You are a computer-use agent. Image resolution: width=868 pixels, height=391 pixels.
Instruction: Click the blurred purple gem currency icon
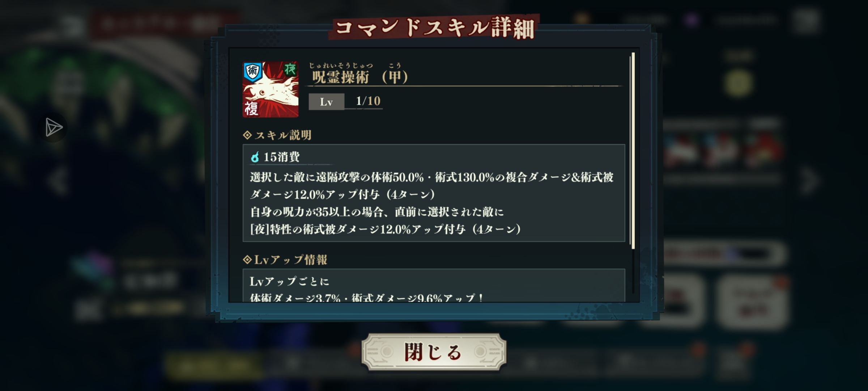click(x=691, y=20)
